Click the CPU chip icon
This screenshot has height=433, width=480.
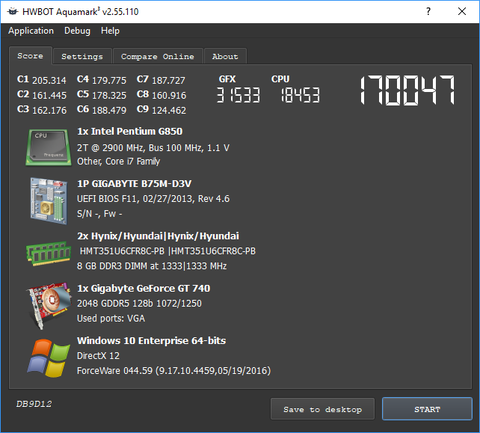point(49,147)
